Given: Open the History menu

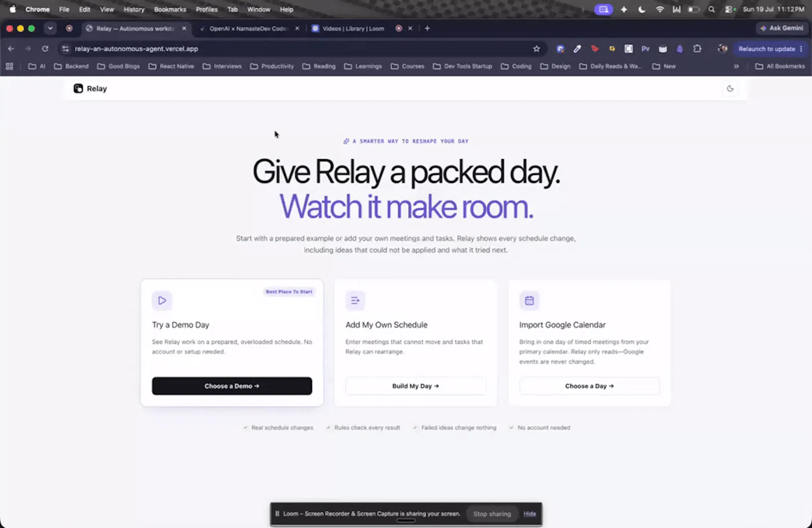Looking at the screenshot, I should (134, 9).
